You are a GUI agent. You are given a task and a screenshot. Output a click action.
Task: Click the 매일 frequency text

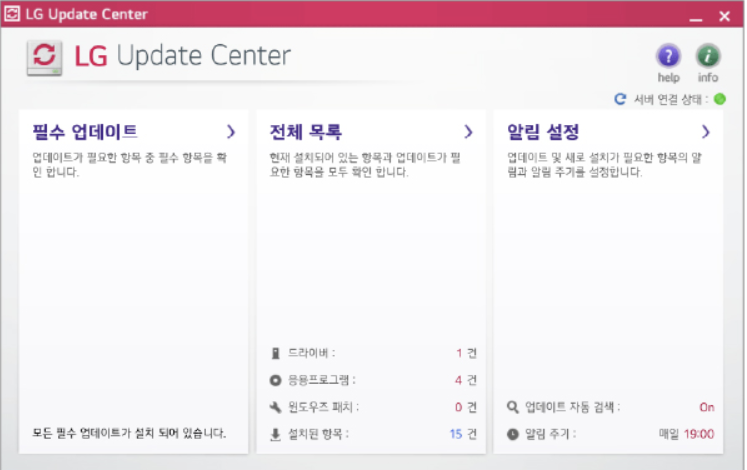click(x=668, y=434)
